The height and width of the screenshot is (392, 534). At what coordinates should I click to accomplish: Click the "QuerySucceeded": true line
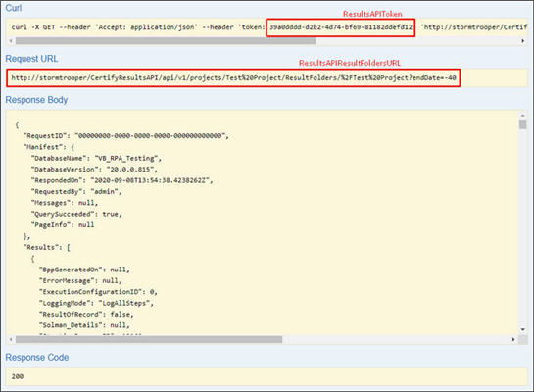tap(76, 214)
